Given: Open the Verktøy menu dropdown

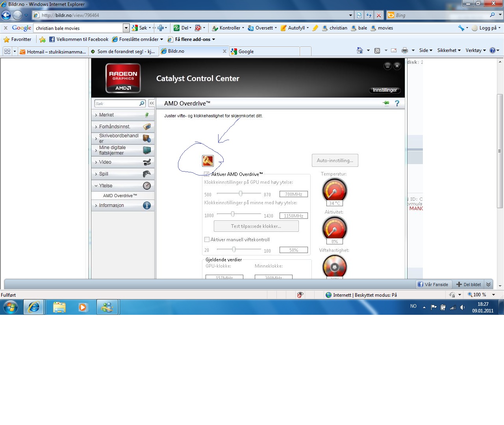Looking at the screenshot, I should pyautogui.click(x=476, y=50).
